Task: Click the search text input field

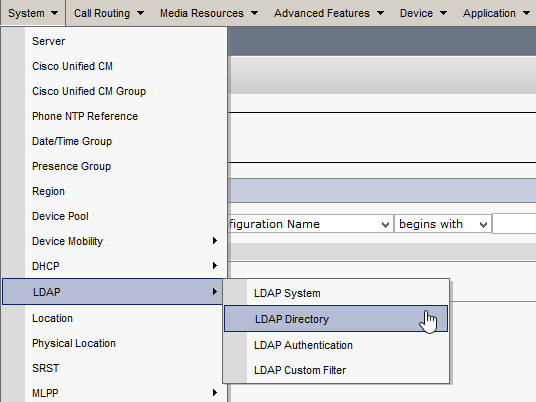Action: [514, 224]
